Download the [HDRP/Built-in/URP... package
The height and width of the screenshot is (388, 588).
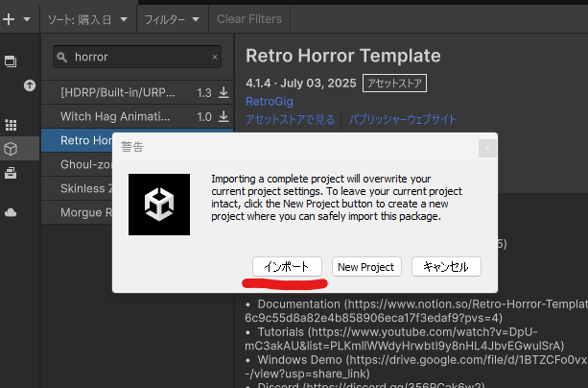pyautogui.click(x=223, y=92)
